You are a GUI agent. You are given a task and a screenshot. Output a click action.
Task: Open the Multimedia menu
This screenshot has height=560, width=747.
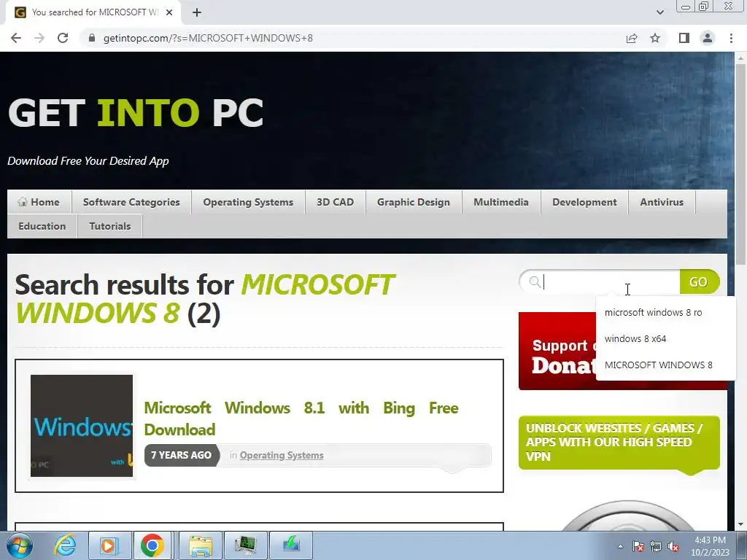(x=501, y=202)
